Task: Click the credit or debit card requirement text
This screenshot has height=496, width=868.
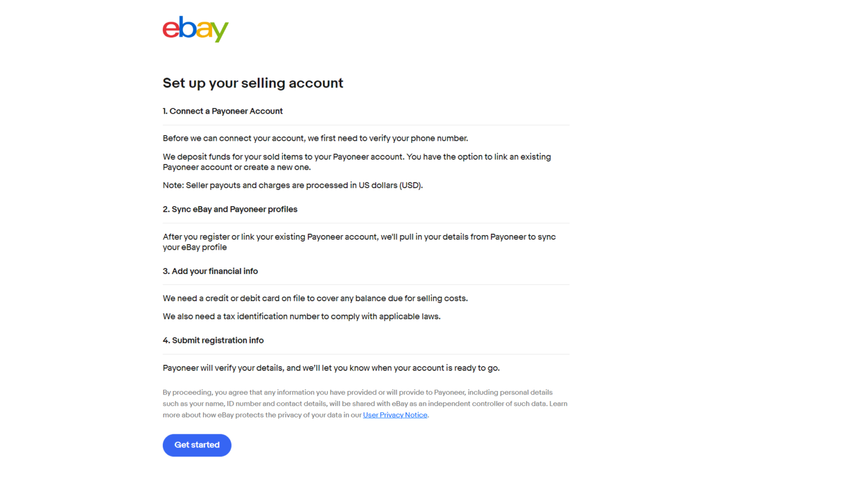Action: point(315,298)
